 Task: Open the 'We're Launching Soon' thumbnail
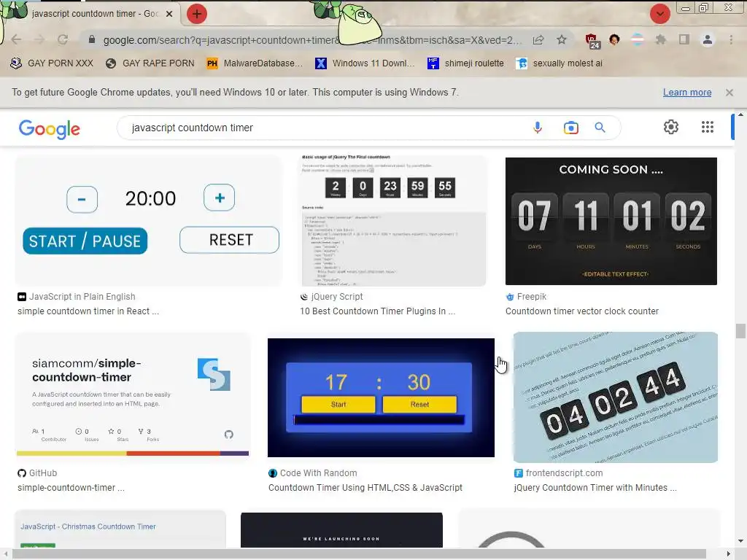click(x=341, y=530)
